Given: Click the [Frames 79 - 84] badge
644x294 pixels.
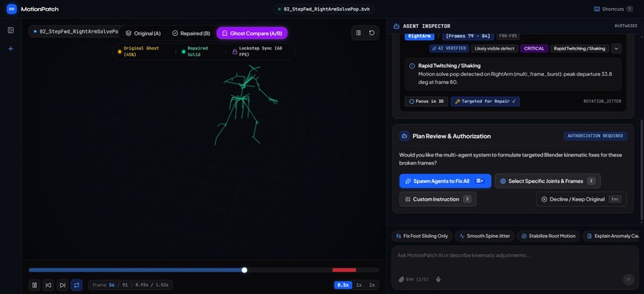Looking at the screenshot, I should click(467, 37).
